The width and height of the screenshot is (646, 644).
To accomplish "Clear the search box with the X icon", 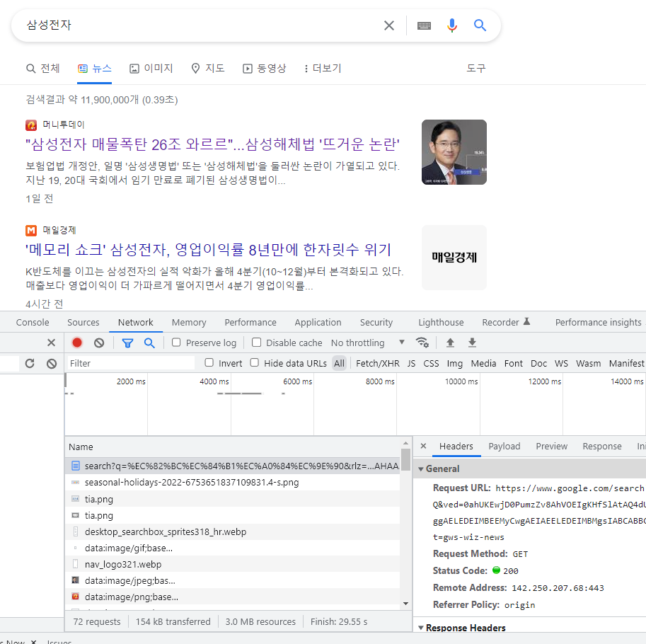I will pyautogui.click(x=388, y=25).
